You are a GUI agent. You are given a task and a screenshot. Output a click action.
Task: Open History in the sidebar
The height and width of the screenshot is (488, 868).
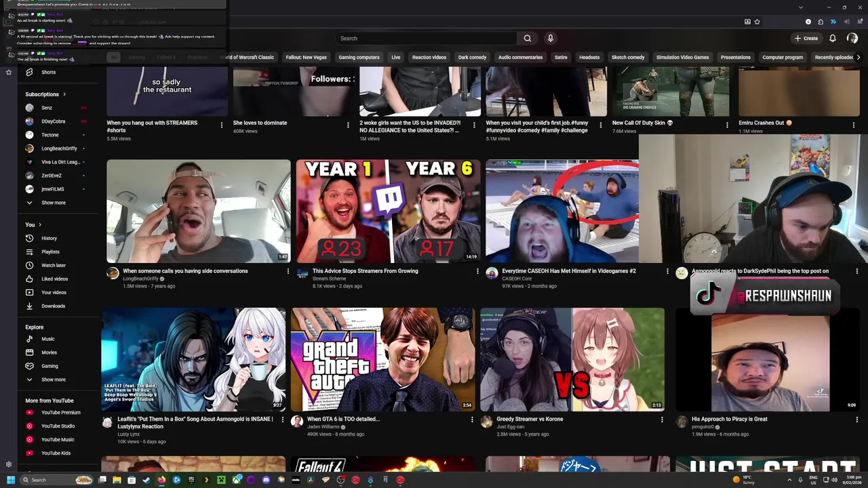pyautogui.click(x=47, y=238)
